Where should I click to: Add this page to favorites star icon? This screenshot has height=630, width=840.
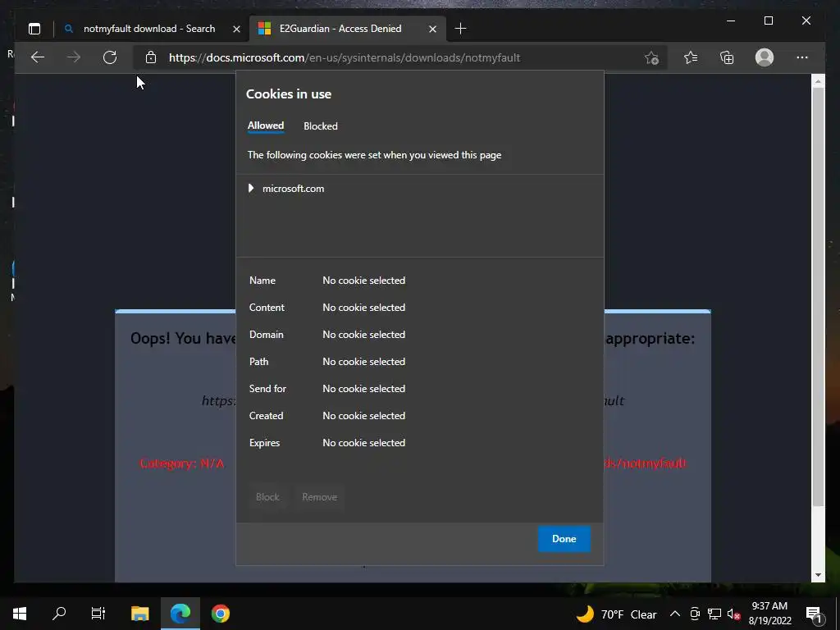tap(651, 57)
